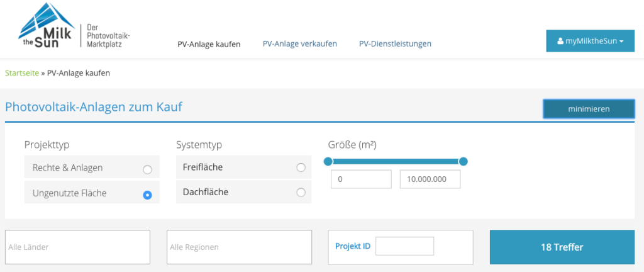This screenshot has height=272, width=644.
Task: Click into the Projekt ID text field
Action: coord(404,246)
